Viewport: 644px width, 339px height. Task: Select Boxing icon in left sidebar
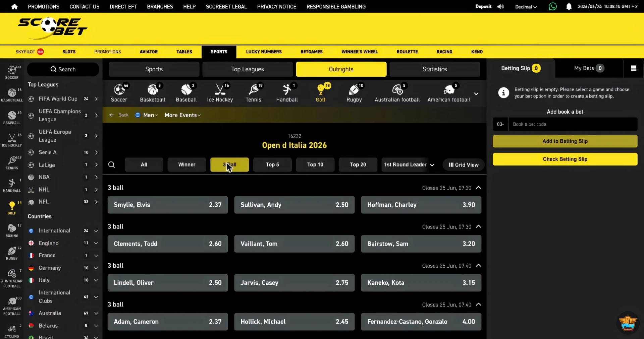click(x=12, y=230)
